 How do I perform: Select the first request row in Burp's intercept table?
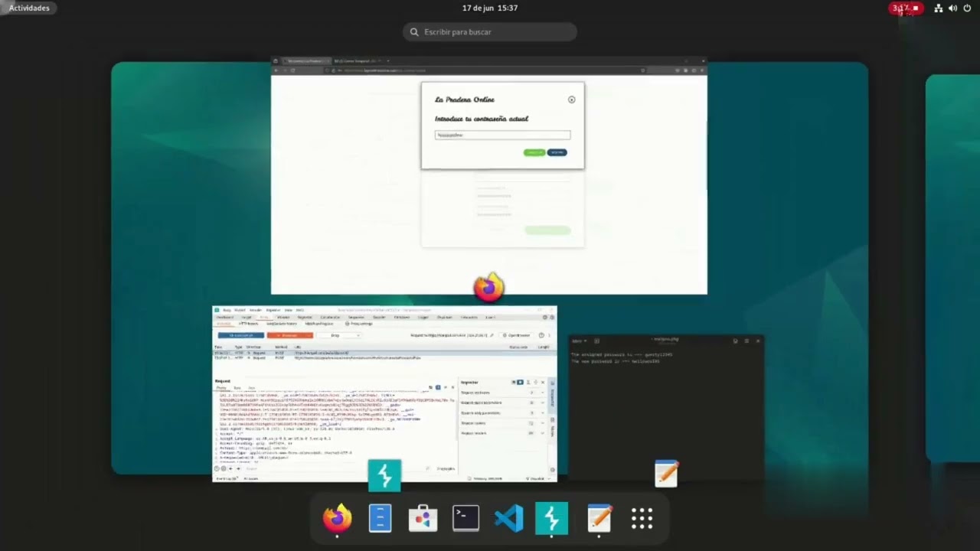click(x=383, y=353)
